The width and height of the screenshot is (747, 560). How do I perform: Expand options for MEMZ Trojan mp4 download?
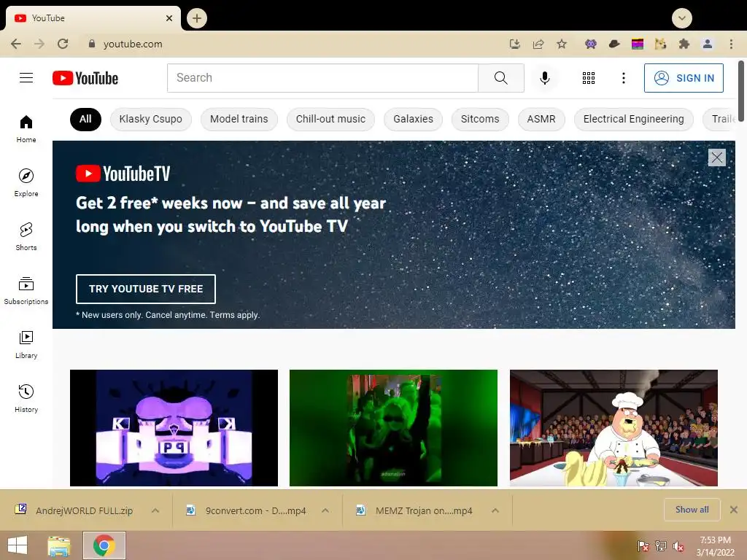[x=495, y=510]
